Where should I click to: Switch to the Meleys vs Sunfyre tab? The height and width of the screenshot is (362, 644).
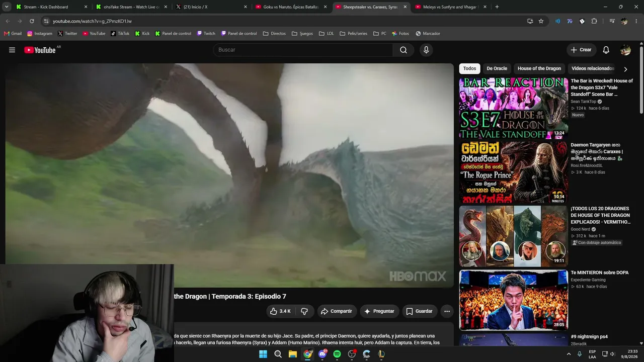pyautogui.click(x=450, y=7)
